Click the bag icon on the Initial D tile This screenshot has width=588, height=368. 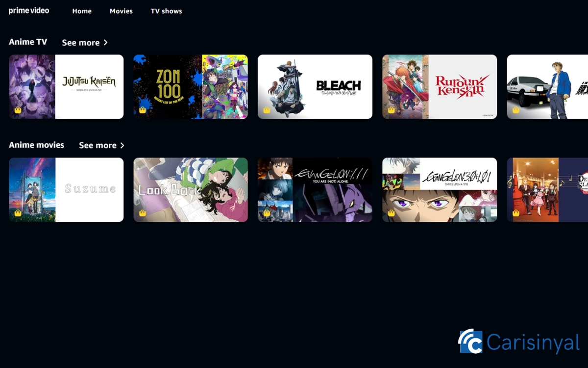pyautogui.click(x=515, y=111)
